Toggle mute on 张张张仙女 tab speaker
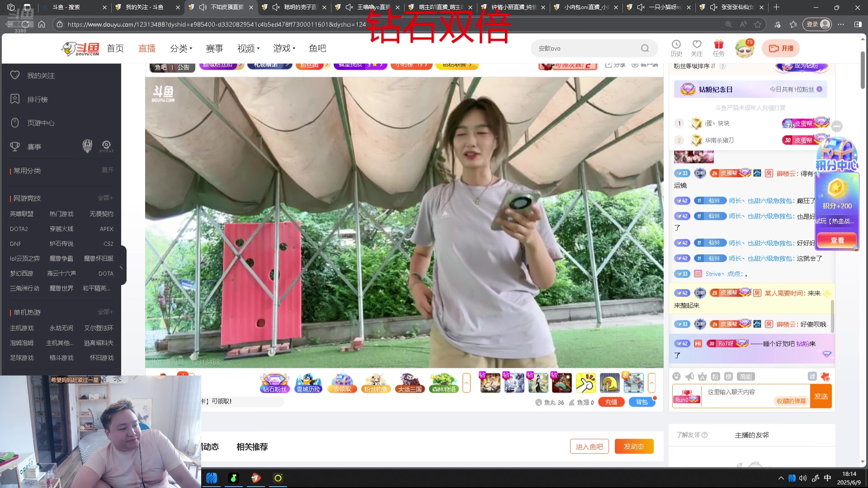Viewport: 868px width, 488px height. pyautogui.click(x=714, y=7)
